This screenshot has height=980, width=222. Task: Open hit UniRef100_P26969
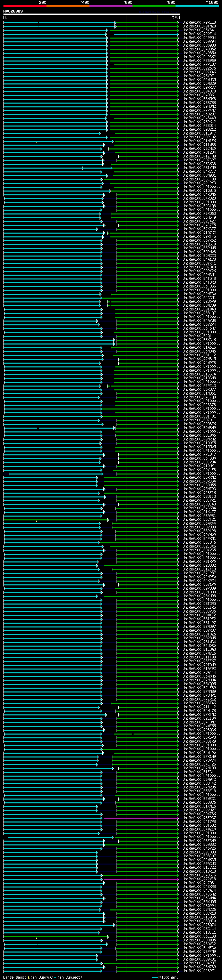tap(199, 60)
